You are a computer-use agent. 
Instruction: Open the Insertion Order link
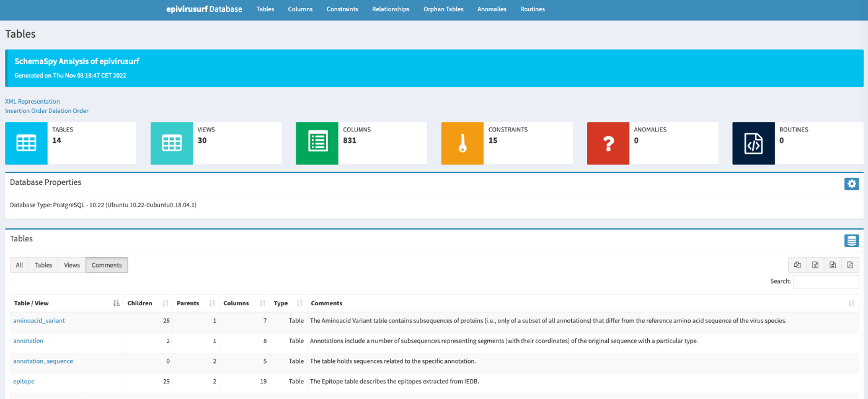[x=25, y=111]
